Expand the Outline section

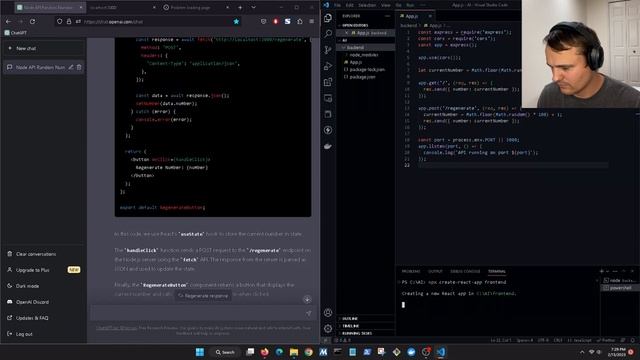coord(350,318)
